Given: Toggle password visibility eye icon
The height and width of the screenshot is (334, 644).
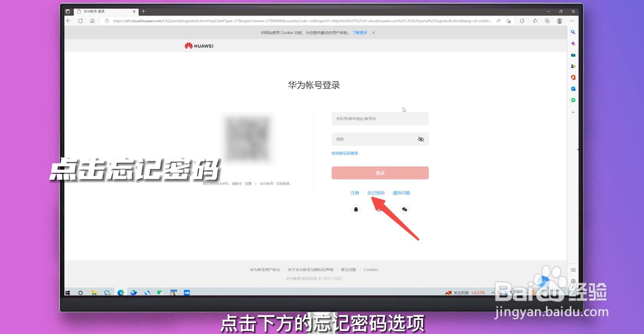Looking at the screenshot, I should [421, 139].
